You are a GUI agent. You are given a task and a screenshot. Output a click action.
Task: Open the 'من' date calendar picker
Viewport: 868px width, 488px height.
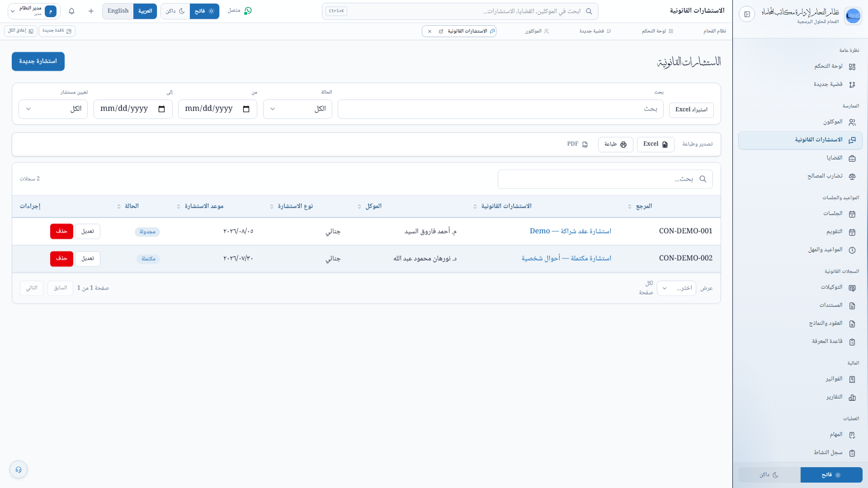click(x=246, y=109)
